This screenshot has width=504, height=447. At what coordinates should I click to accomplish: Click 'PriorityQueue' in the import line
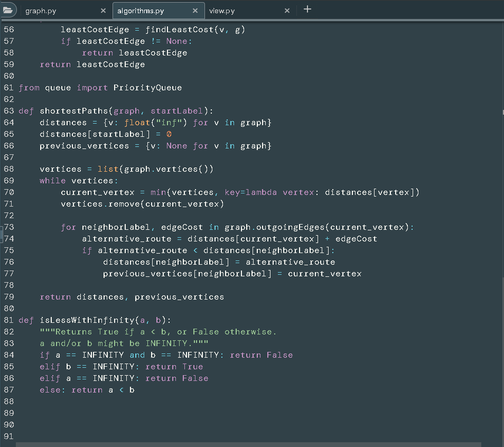(147, 88)
